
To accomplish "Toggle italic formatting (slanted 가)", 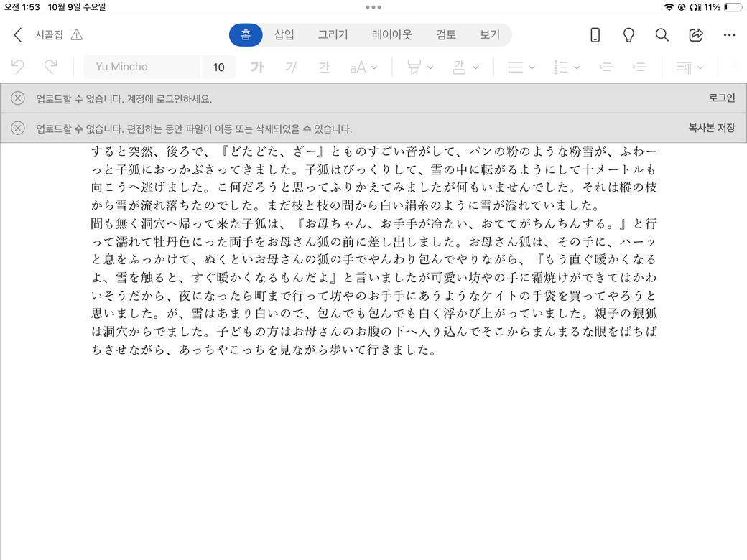I will coord(290,67).
